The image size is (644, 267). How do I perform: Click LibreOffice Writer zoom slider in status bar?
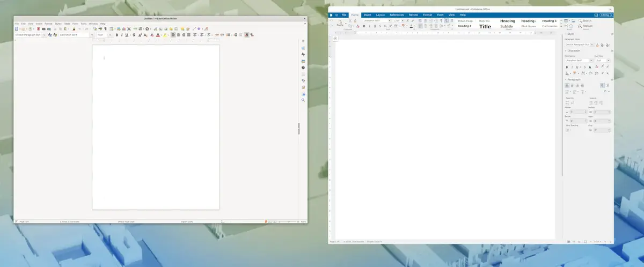pyautogui.click(x=289, y=221)
